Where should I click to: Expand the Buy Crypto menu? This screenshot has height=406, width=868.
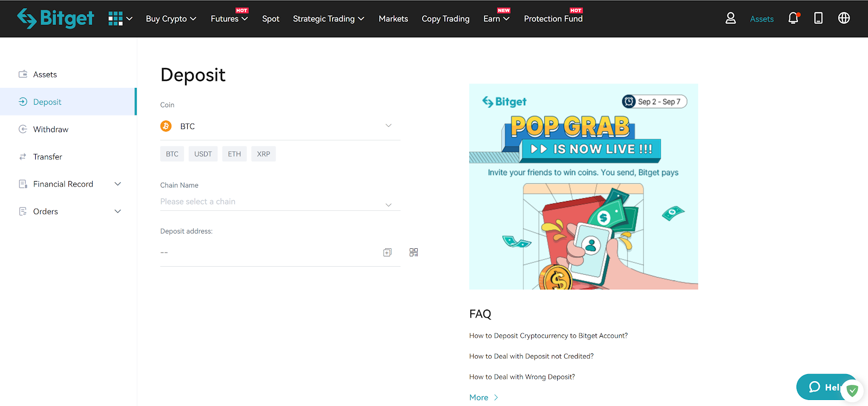[171, 18]
